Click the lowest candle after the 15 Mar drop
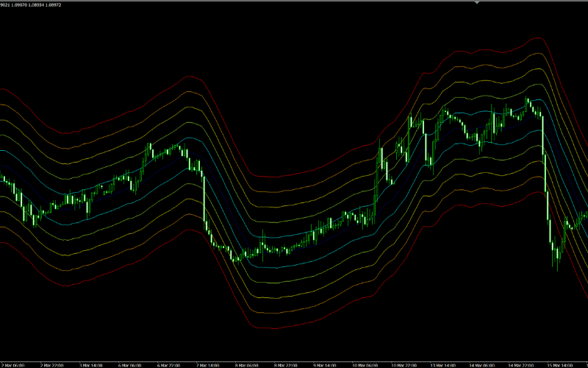Image resolution: width=588 pixels, height=368 pixels. click(x=557, y=259)
